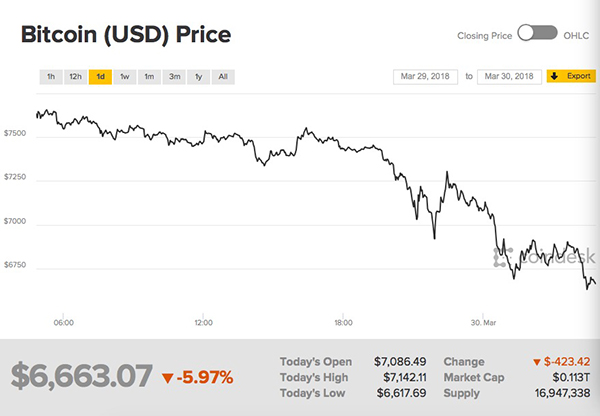The width and height of the screenshot is (600, 416).
Task: Choose the 3m time range
Action: 174,76
